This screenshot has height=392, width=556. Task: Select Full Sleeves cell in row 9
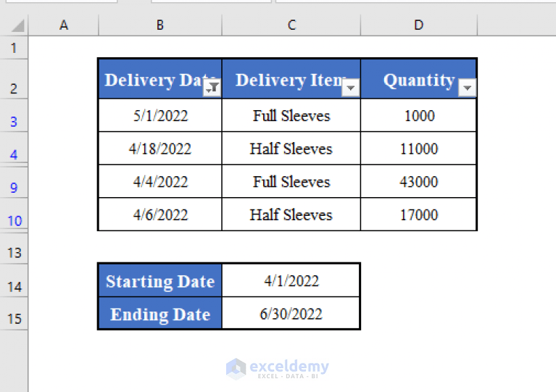tap(291, 181)
